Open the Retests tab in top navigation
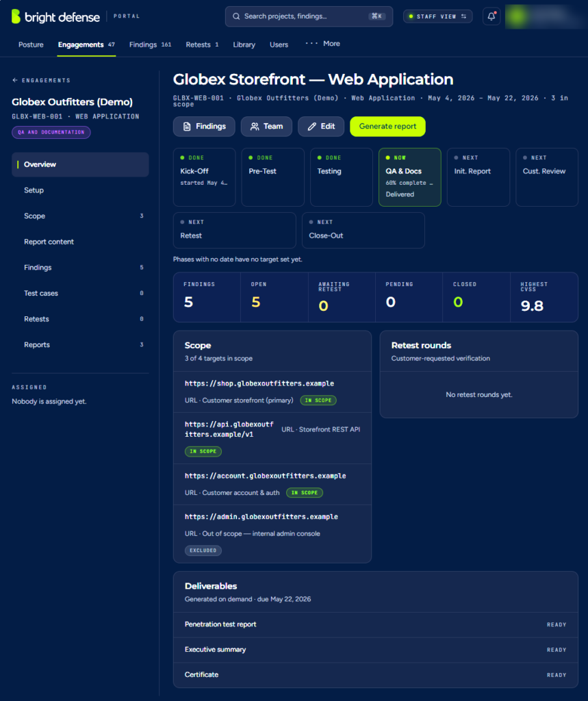This screenshot has width=588, height=701. (x=202, y=44)
